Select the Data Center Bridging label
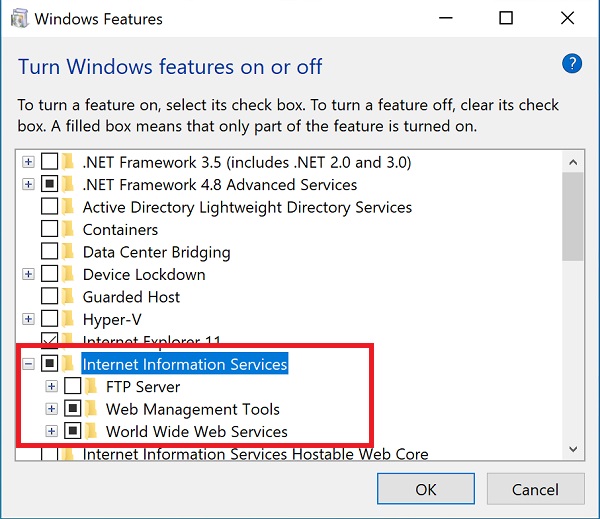Screen dimensions: 600x519 (157, 252)
